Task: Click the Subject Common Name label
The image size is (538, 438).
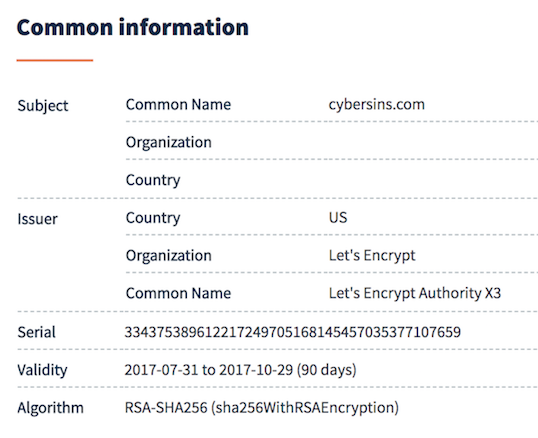Action: point(178,105)
